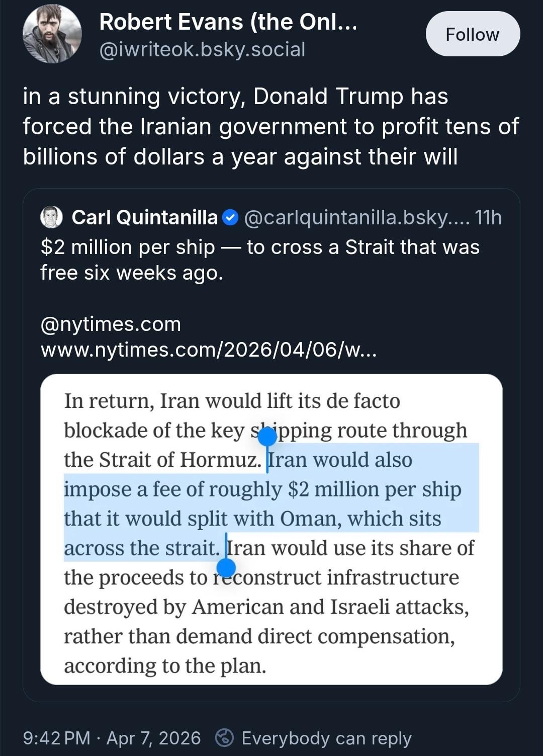
Task: Click the blue verified badge checkmark
Action: coord(230,218)
